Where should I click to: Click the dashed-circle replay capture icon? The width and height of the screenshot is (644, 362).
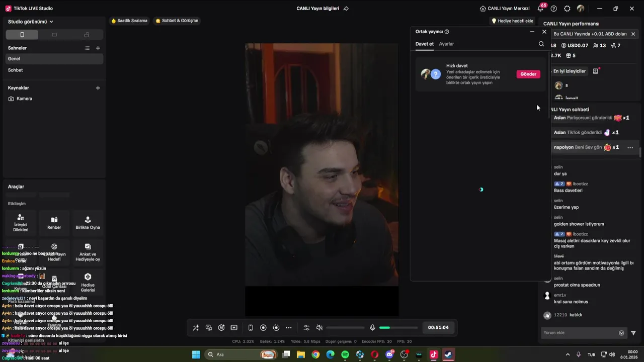(x=276, y=328)
